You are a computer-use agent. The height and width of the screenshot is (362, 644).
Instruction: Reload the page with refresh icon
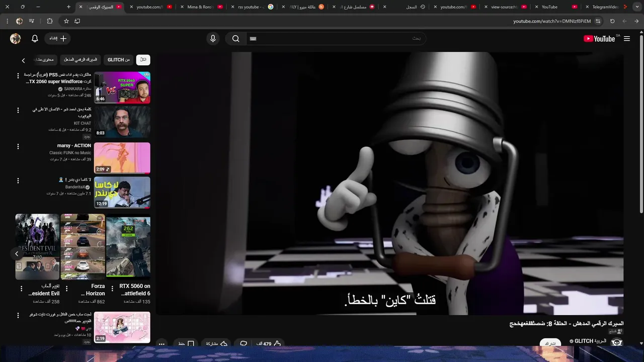[x=612, y=21]
